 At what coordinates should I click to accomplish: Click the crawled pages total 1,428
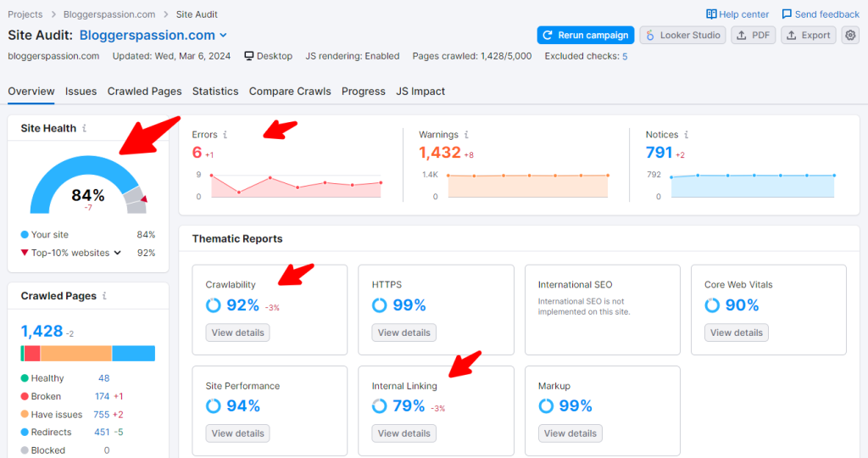[x=42, y=331]
